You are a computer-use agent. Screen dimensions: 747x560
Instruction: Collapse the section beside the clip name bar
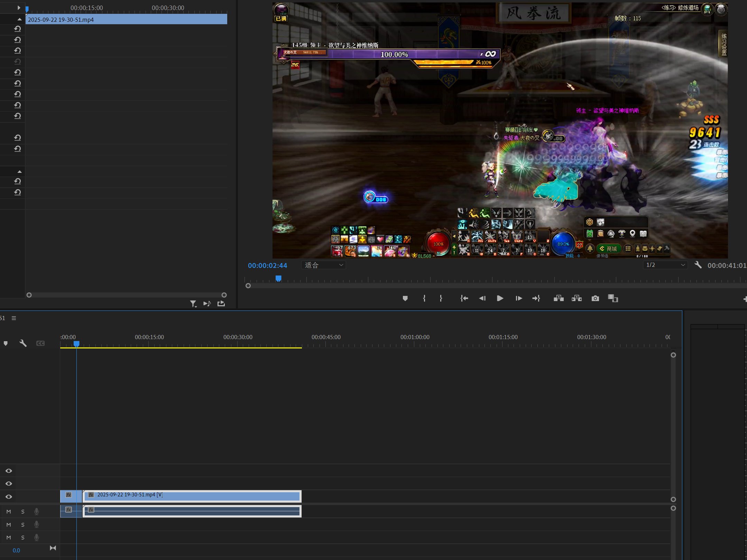point(20,19)
